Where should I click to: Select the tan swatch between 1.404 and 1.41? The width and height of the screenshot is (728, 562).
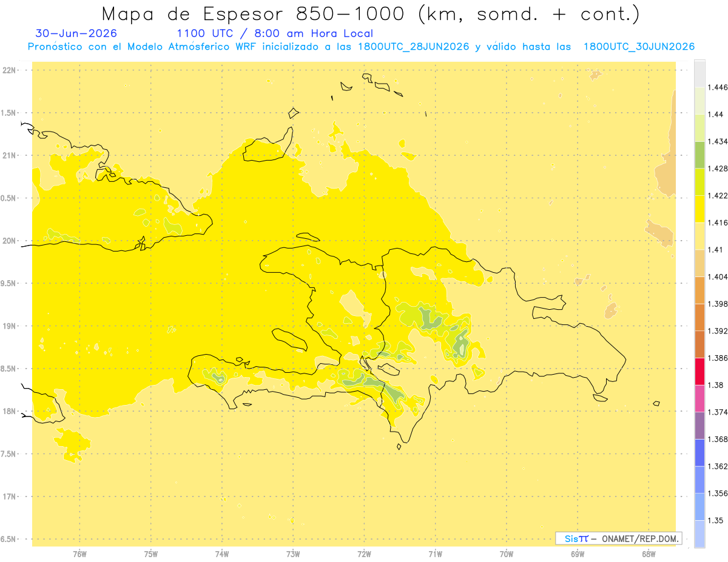(x=699, y=263)
